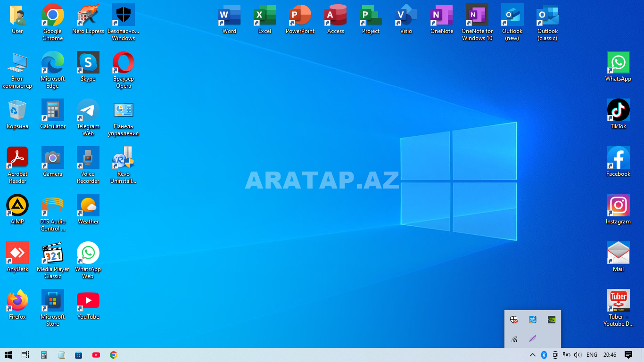644x362 pixels.
Task: Open the battery power status tray icon
Action: pos(567,355)
